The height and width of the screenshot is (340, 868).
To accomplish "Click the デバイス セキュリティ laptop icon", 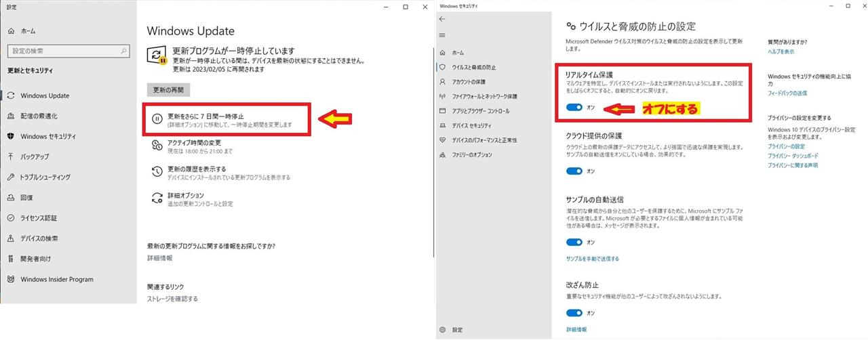I will coord(443,125).
